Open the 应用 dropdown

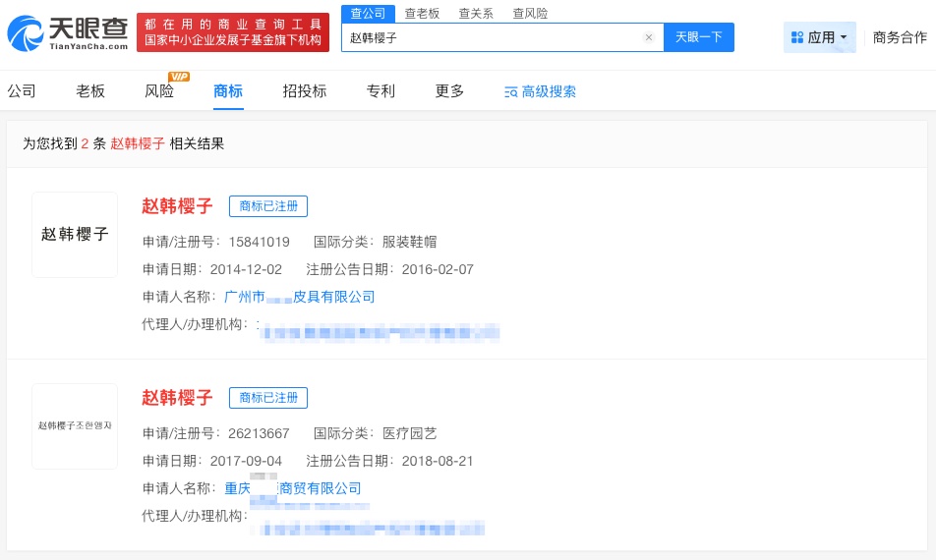[x=820, y=37]
